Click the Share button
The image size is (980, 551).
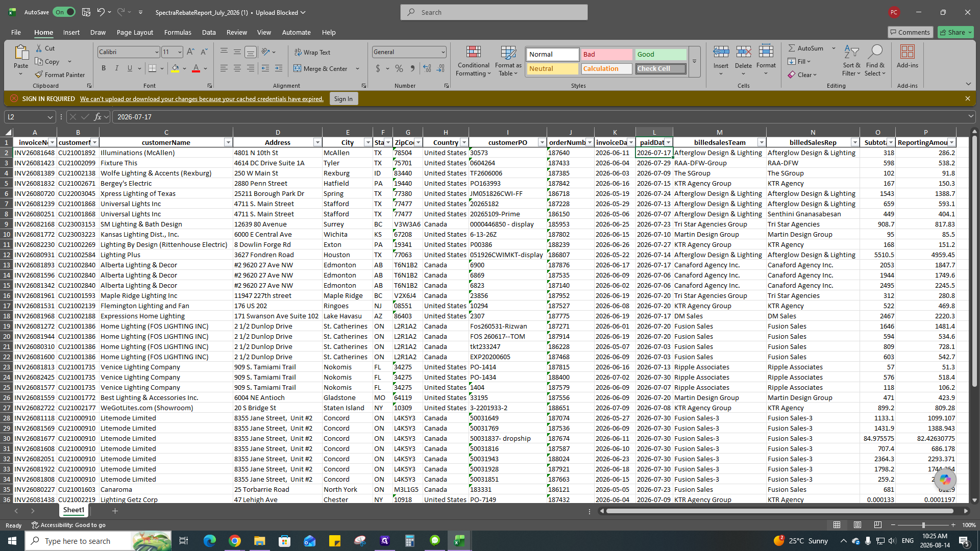pyautogui.click(x=956, y=32)
